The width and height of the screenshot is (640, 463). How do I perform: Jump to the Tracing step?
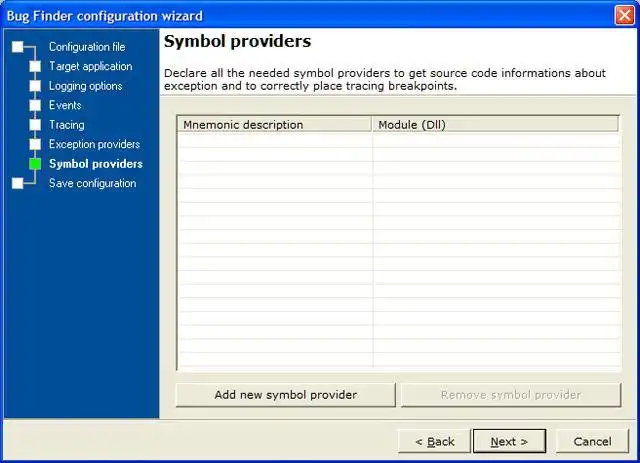[x=67, y=125]
